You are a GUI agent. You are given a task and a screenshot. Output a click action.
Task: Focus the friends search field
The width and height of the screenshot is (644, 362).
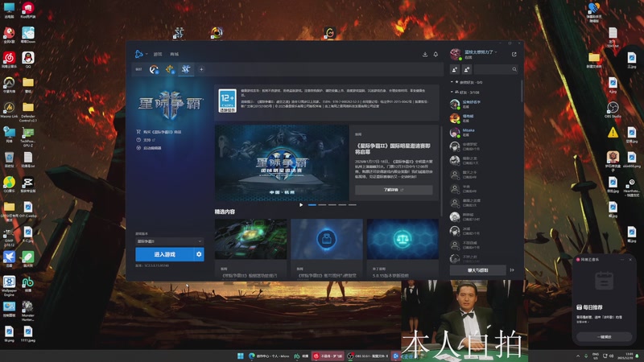pos(496,69)
